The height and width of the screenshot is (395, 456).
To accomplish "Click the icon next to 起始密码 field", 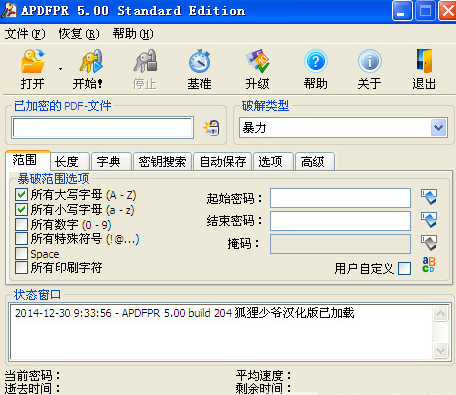I will [x=429, y=197].
